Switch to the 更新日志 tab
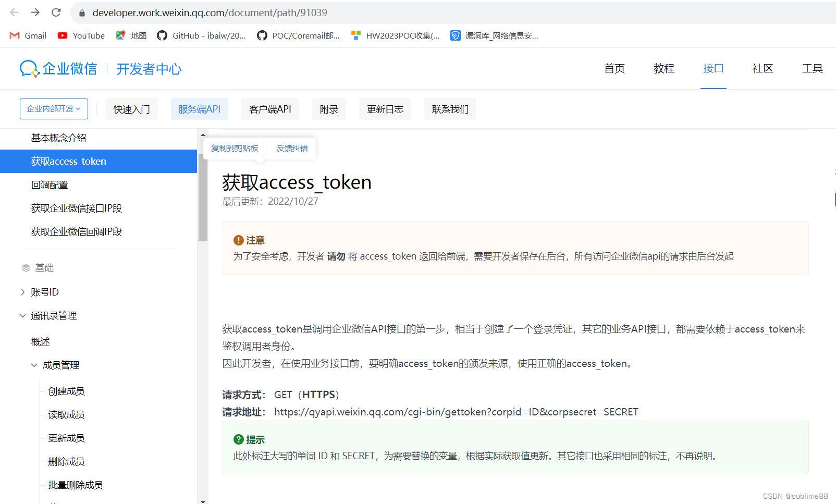 [385, 109]
